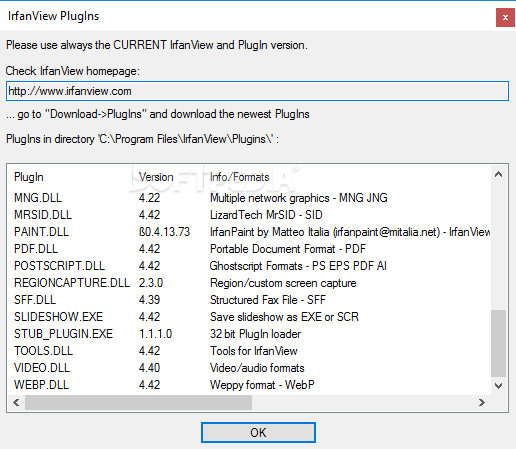Select the SFF.DLL plugin entry
The image size is (516, 449).
click(249, 300)
